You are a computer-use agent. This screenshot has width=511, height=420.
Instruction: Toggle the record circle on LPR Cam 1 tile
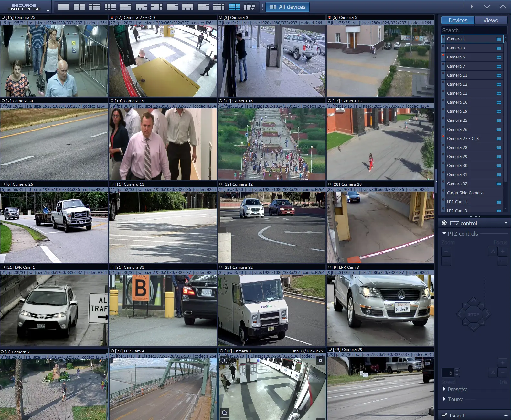coord(3,267)
